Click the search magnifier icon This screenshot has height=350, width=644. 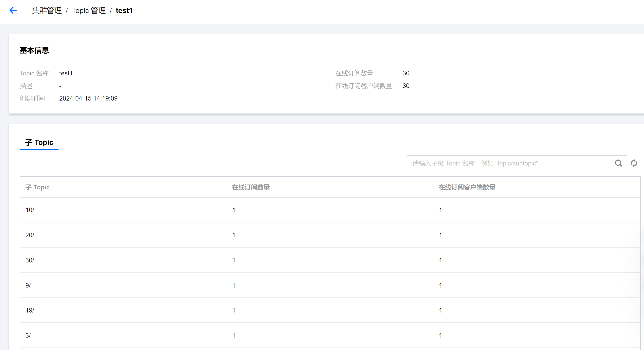coord(618,163)
